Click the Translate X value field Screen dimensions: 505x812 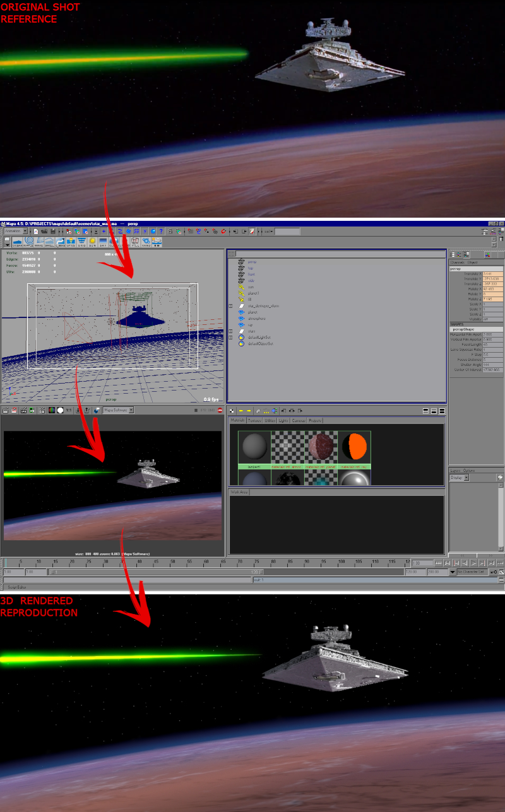(493, 273)
